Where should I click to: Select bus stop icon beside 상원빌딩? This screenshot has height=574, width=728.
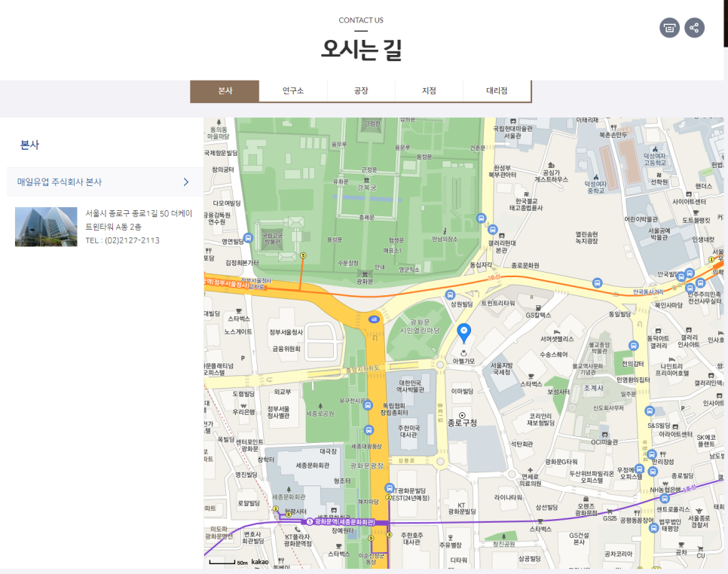[451, 295]
